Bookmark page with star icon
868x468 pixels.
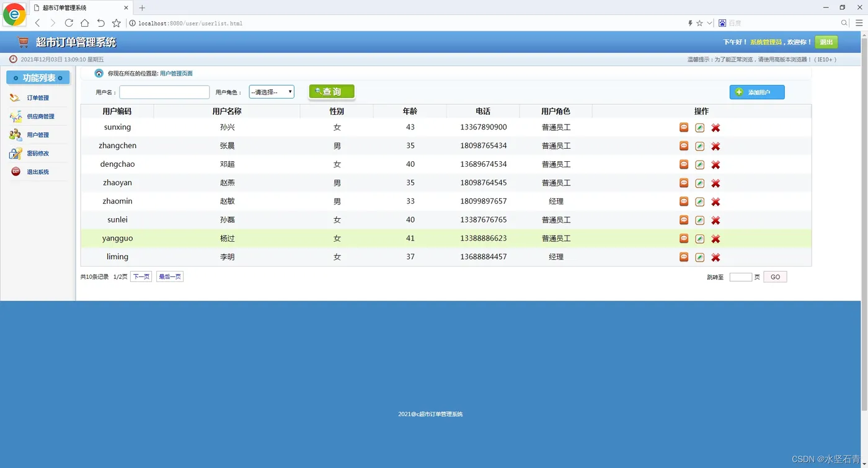[x=116, y=23]
